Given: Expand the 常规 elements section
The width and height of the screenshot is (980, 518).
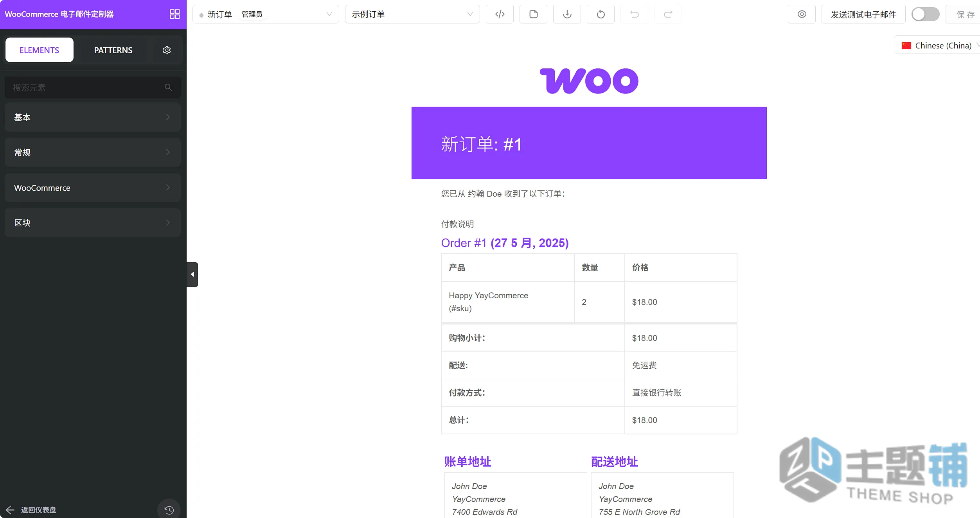Looking at the screenshot, I should (92, 152).
